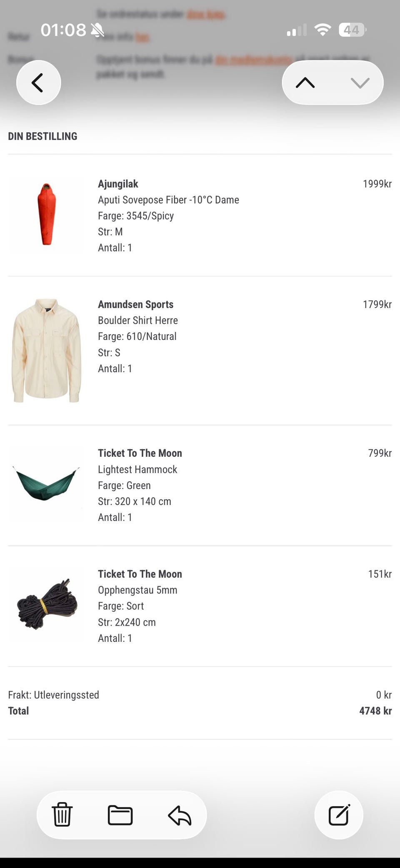Go to previous email with up chevron

coord(305,83)
